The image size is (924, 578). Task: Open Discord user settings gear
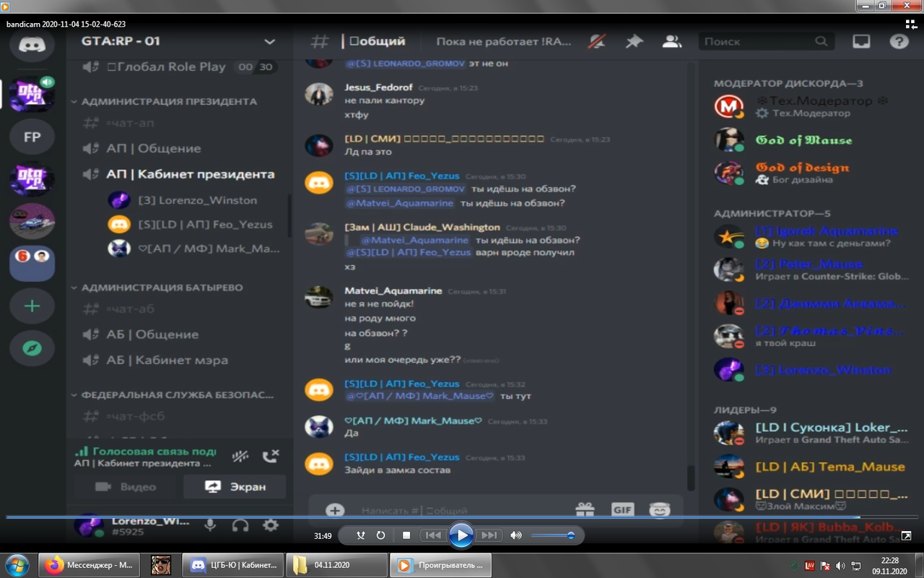[271, 525]
